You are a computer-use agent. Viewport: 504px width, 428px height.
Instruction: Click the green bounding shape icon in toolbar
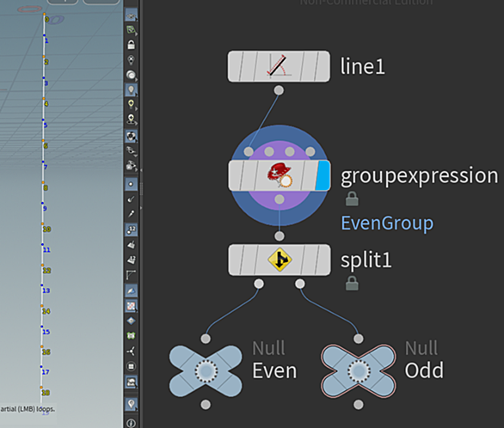point(131,336)
